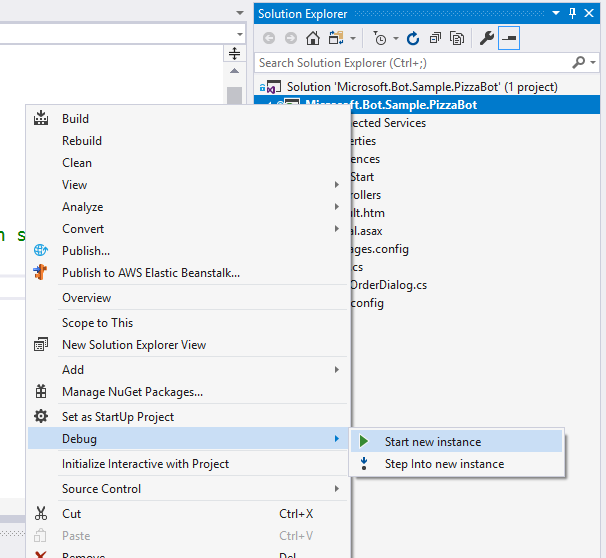Select the packages.config file
606x558 pixels.
tap(380, 249)
